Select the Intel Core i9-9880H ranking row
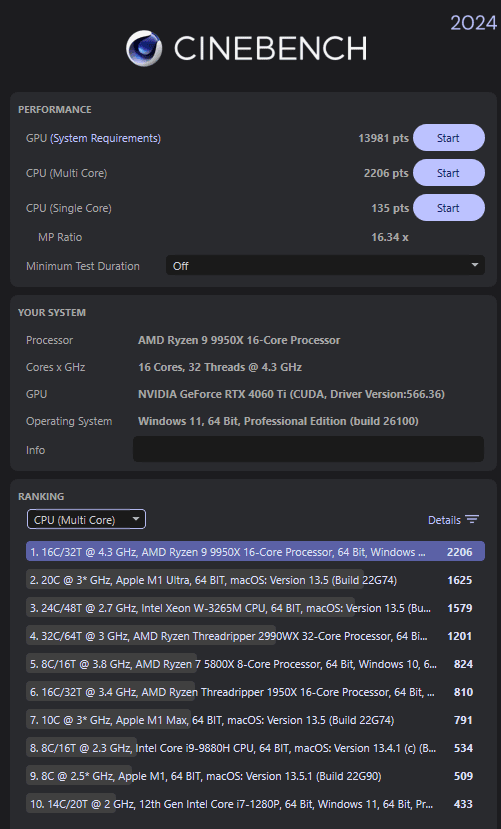 (255, 748)
